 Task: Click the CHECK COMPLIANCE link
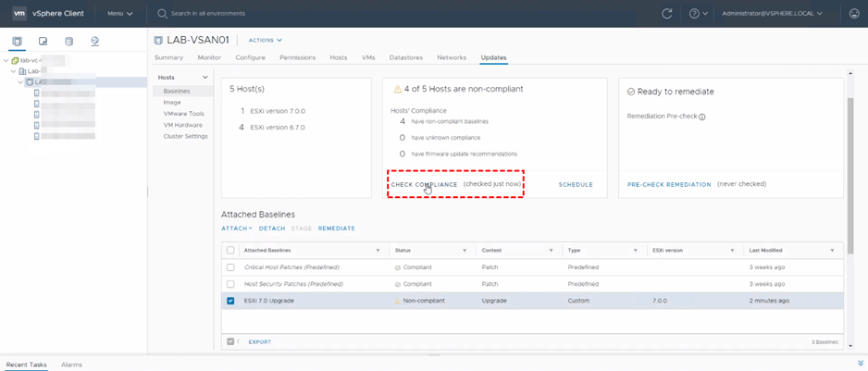pyautogui.click(x=424, y=184)
